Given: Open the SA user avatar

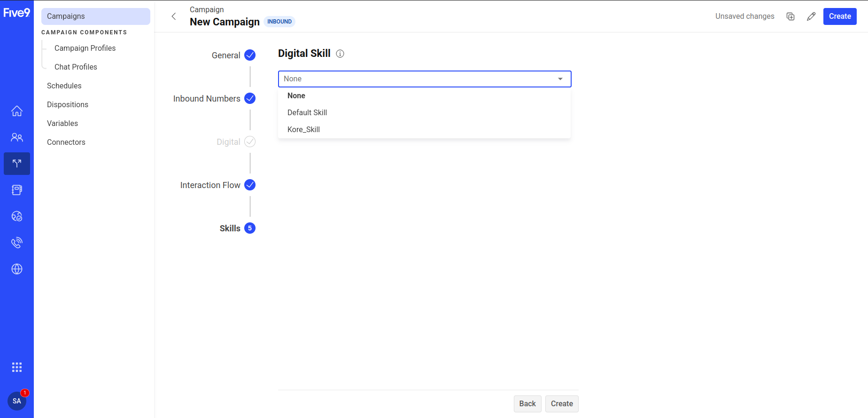Looking at the screenshot, I should click(x=17, y=401).
